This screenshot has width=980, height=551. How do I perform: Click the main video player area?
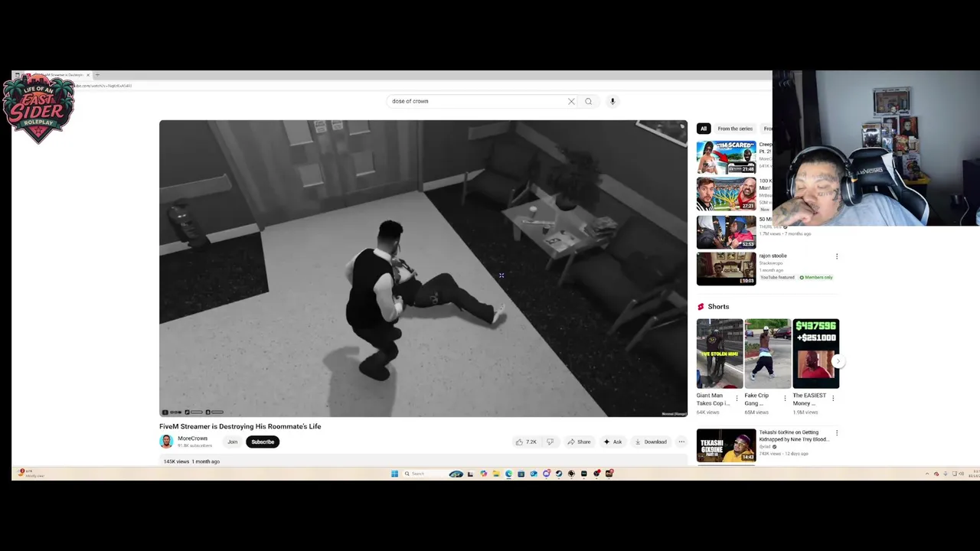tap(423, 269)
